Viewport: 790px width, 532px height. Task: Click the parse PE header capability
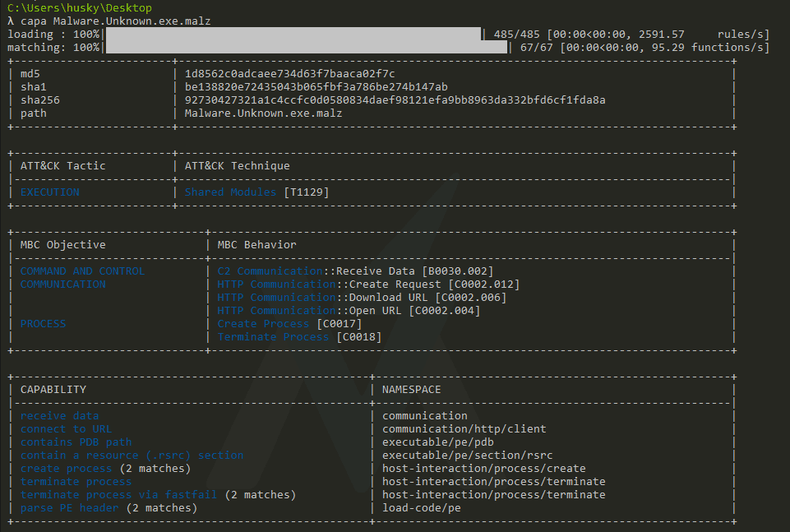69,507
